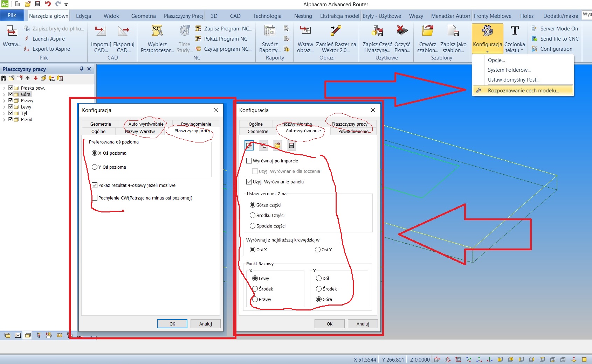The width and height of the screenshot is (592, 364).
Task: Uncheck the Lewy work plane checkbox
Action: [11, 106]
